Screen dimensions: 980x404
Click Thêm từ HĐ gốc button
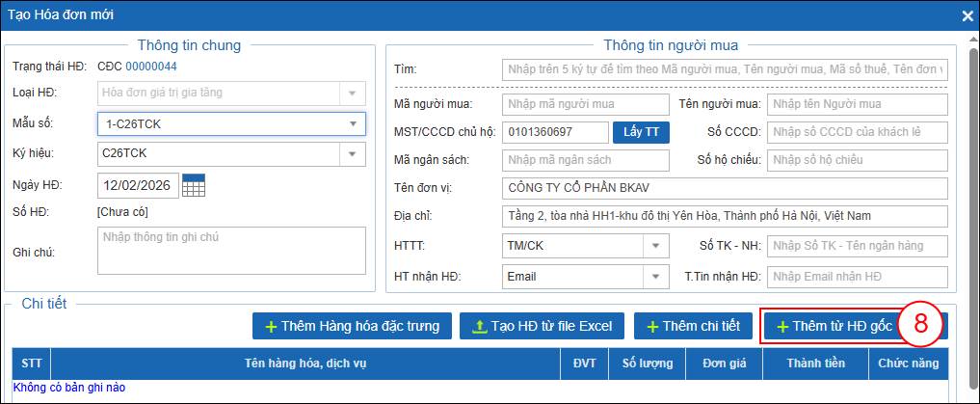pos(834,326)
